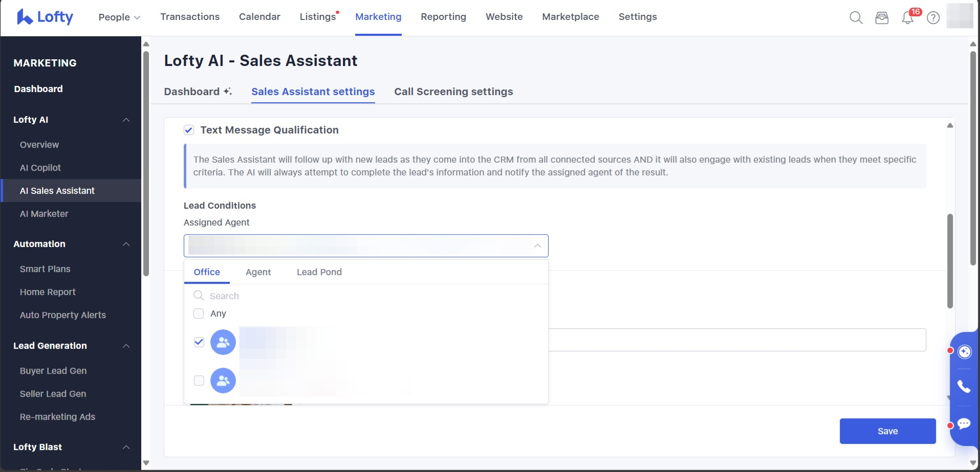Open the user profile avatar
The image size is (980, 472).
(960, 16)
